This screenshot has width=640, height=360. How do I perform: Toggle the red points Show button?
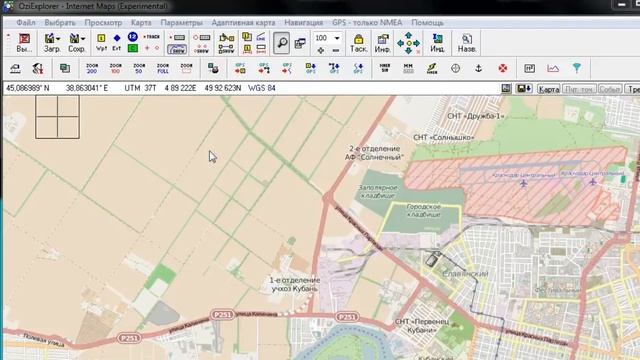tap(202, 50)
